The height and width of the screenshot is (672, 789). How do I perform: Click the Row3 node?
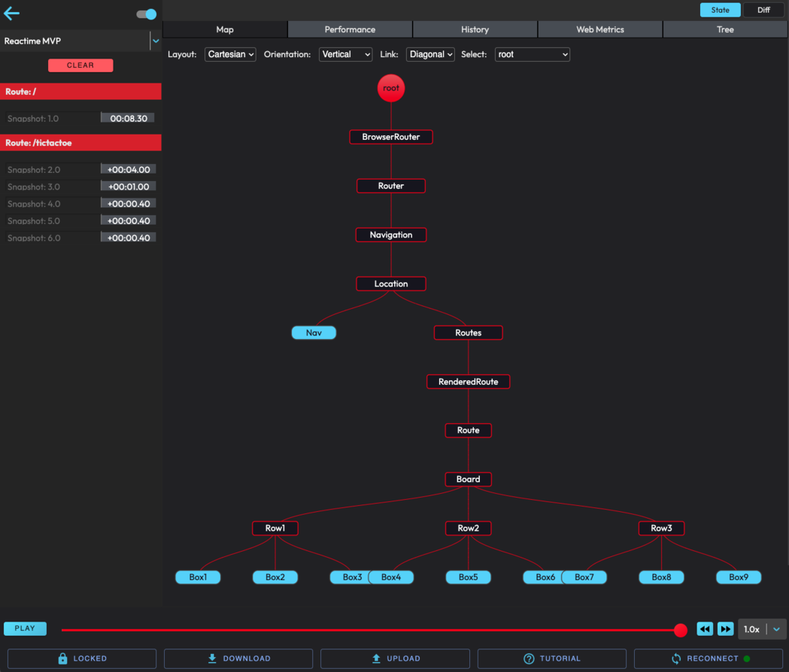661,528
